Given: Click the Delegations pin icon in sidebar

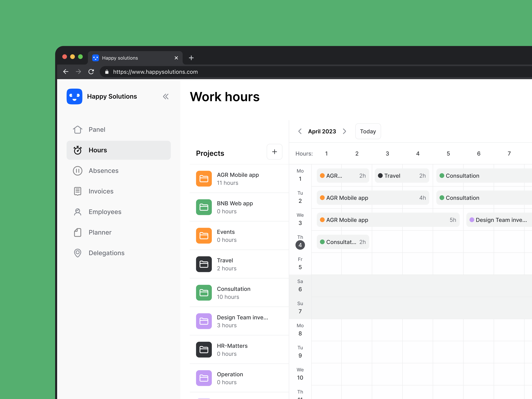Looking at the screenshot, I should pos(77,253).
